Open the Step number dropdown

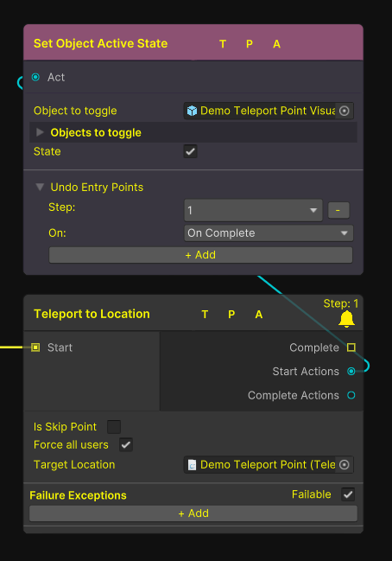pyautogui.click(x=253, y=210)
